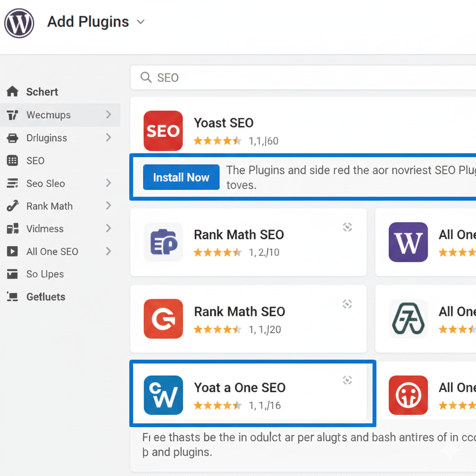Screen dimensions: 476x476
Task: Click the play icon beside All One SEO
Action: pos(13,251)
